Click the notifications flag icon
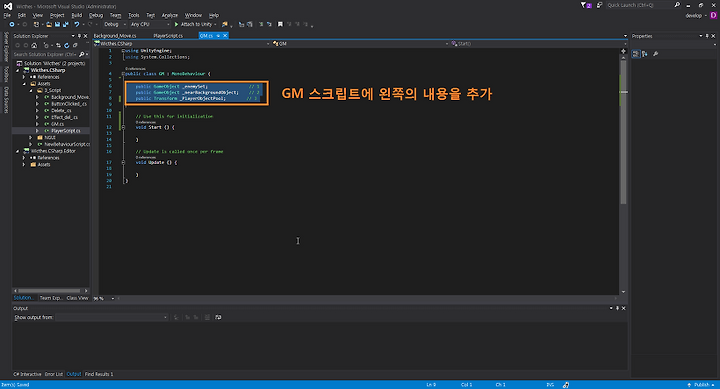Screen dimensions: 720x389 (x=585, y=6)
